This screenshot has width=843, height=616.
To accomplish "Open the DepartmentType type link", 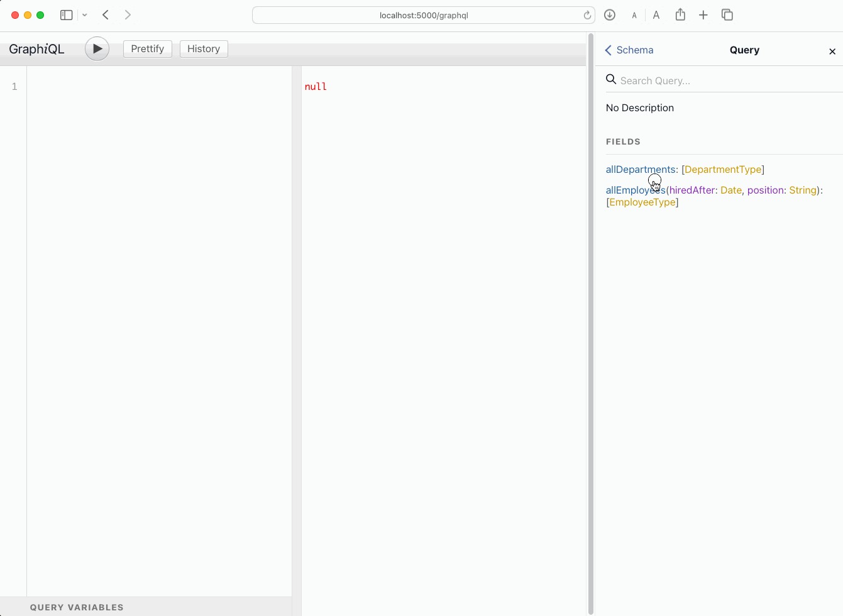I will [723, 170].
